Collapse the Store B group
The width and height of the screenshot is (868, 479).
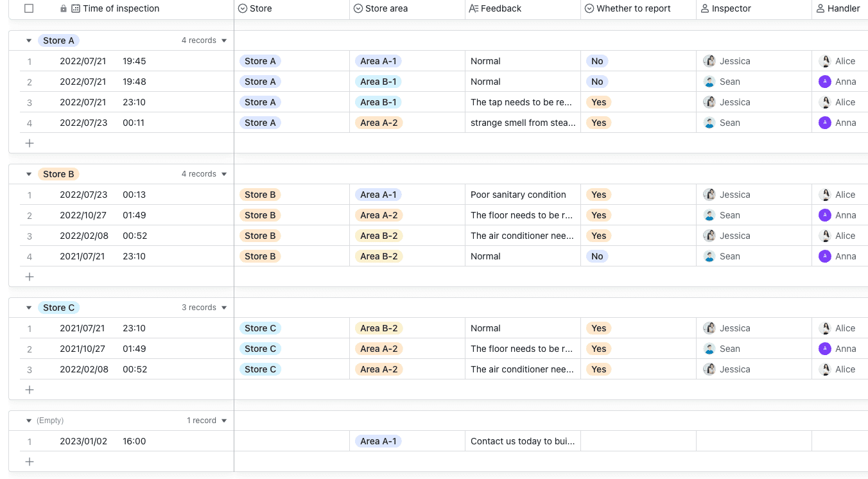29,174
